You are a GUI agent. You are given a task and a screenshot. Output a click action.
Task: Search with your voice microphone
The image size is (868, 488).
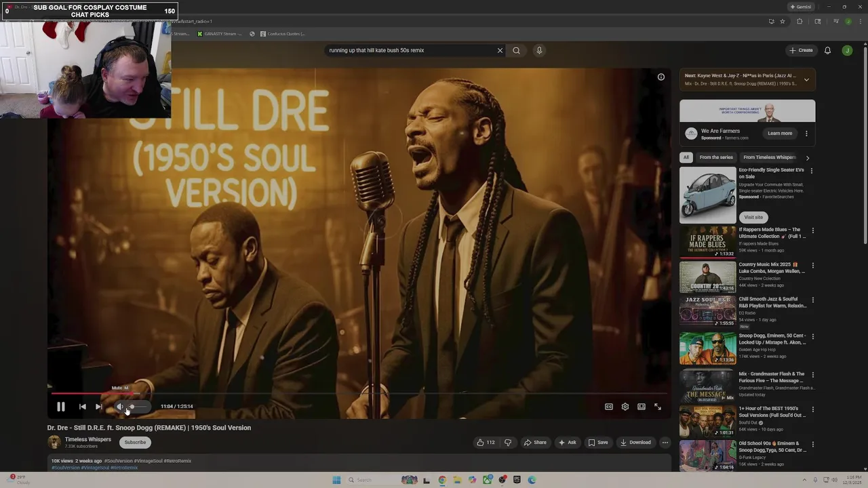(539, 50)
